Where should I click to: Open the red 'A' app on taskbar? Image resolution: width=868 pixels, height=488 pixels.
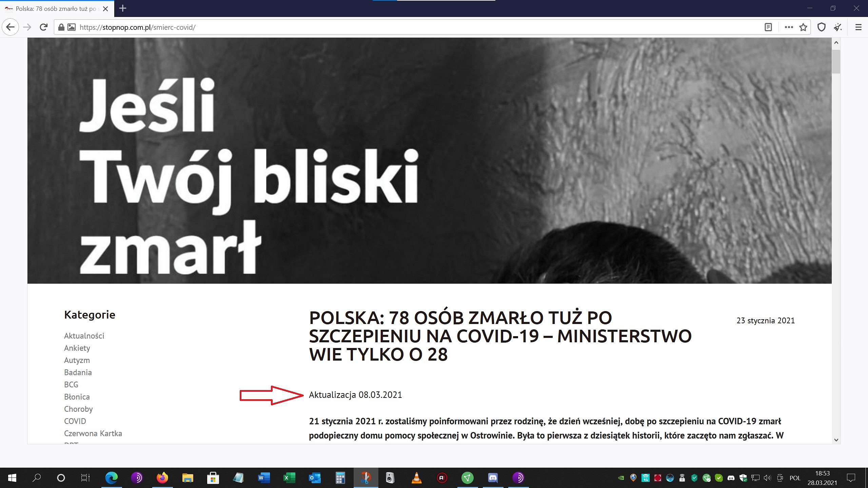442,478
